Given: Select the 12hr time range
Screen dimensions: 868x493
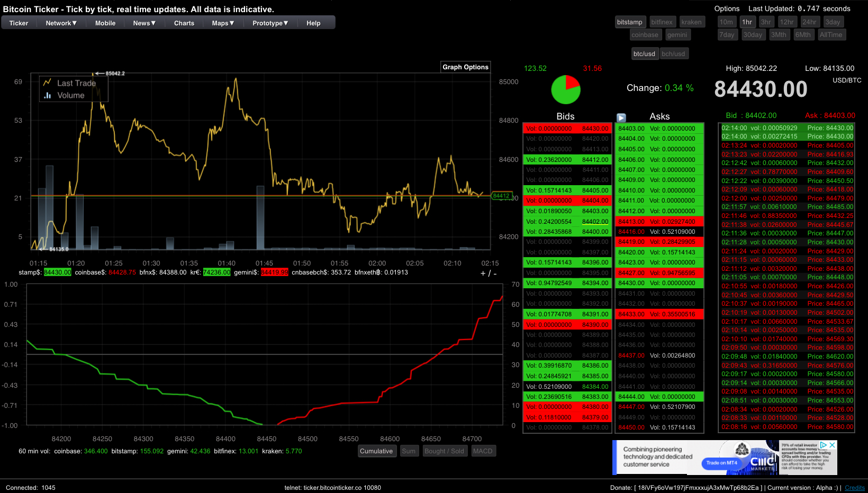Looking at the screenshot, I should coord(786,22).
